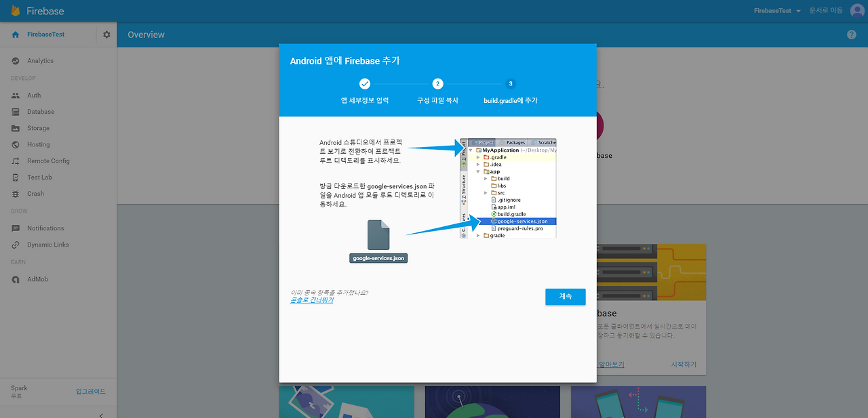The image size is (868, 418).
Task: Click the Test Lab clipboard icon
Action: [x=16, y=177]
